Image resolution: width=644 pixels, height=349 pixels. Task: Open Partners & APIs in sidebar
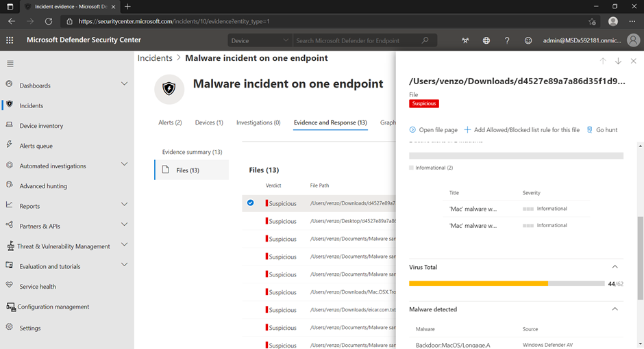40,226
